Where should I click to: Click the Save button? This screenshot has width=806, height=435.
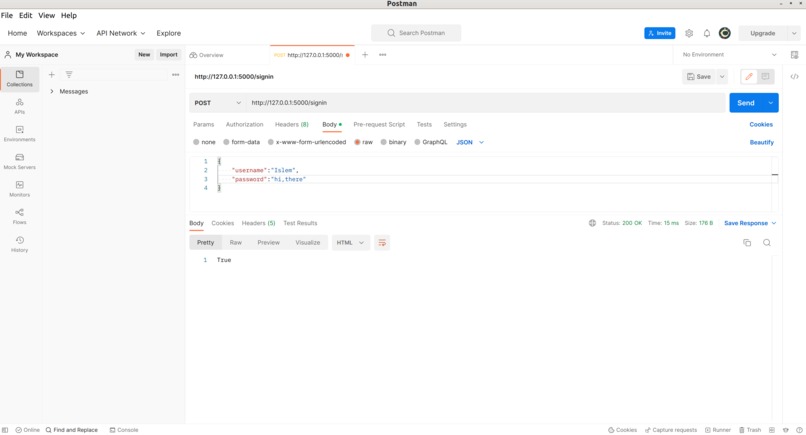699,77
